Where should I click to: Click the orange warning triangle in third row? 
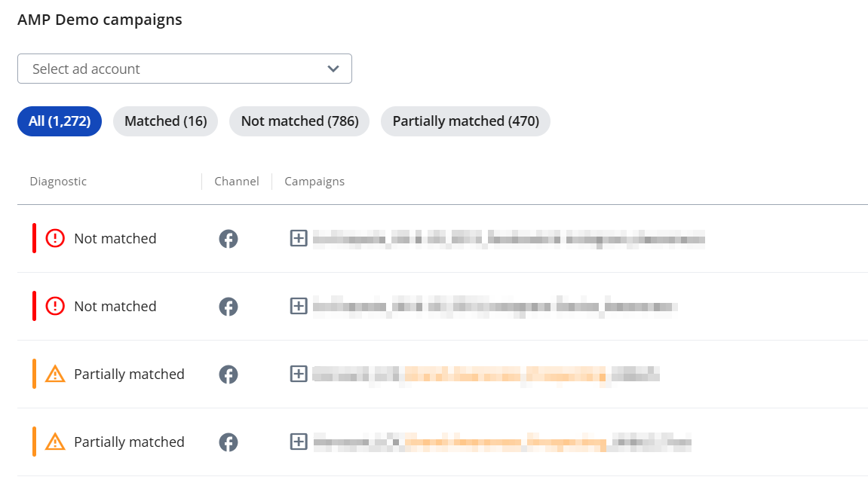point(55,374)
